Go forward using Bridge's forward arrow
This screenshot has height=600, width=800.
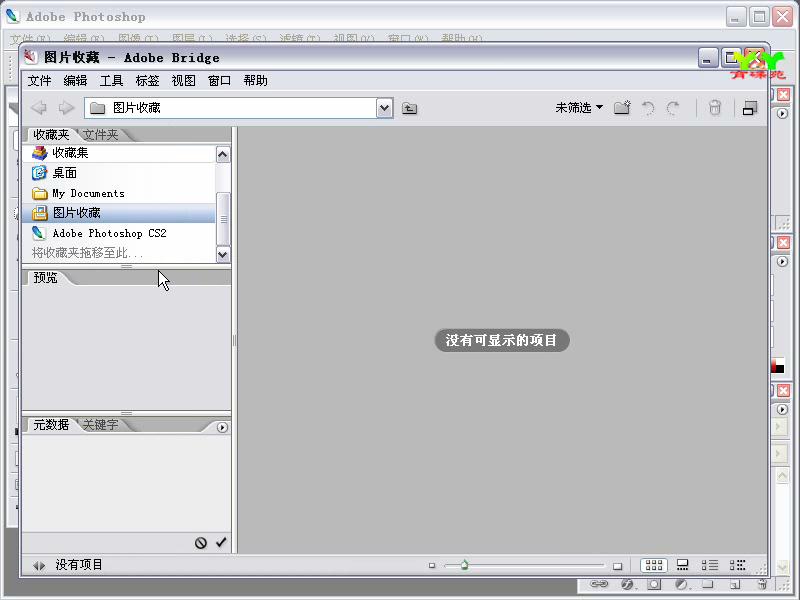click(x=66, y=108)
